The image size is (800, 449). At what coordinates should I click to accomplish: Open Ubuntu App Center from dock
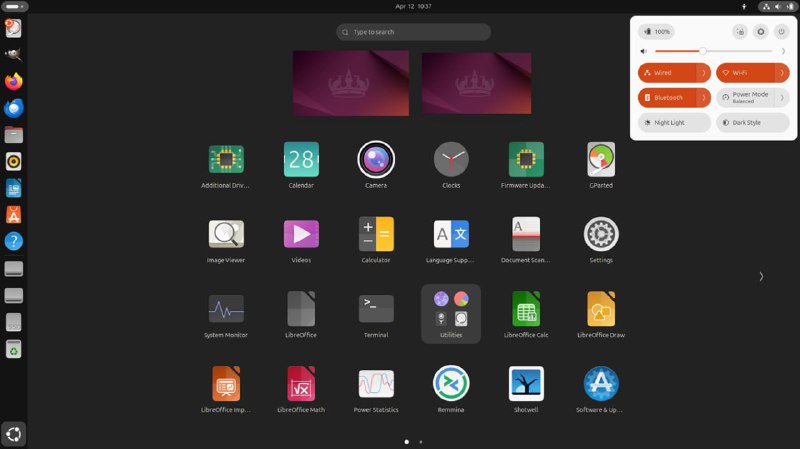pyautogui.click(x=14, y=215)
